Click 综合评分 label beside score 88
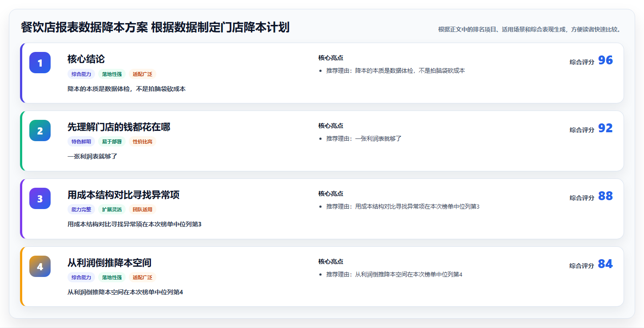This screenshot has width=644, height=328. pos(582,198)
